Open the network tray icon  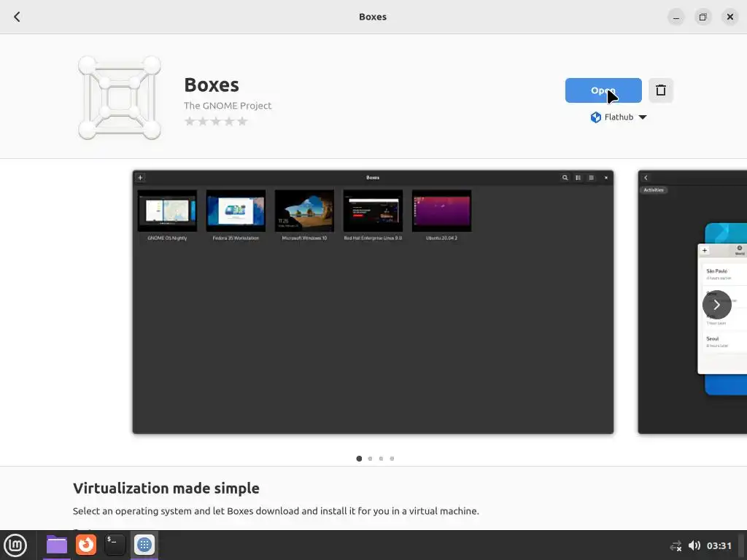[676, 545]
